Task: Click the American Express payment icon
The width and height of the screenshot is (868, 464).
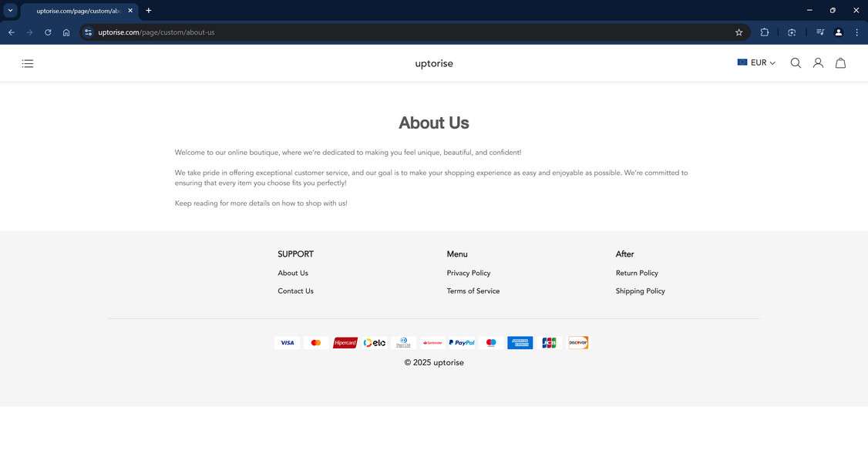Action: point(520,343)
